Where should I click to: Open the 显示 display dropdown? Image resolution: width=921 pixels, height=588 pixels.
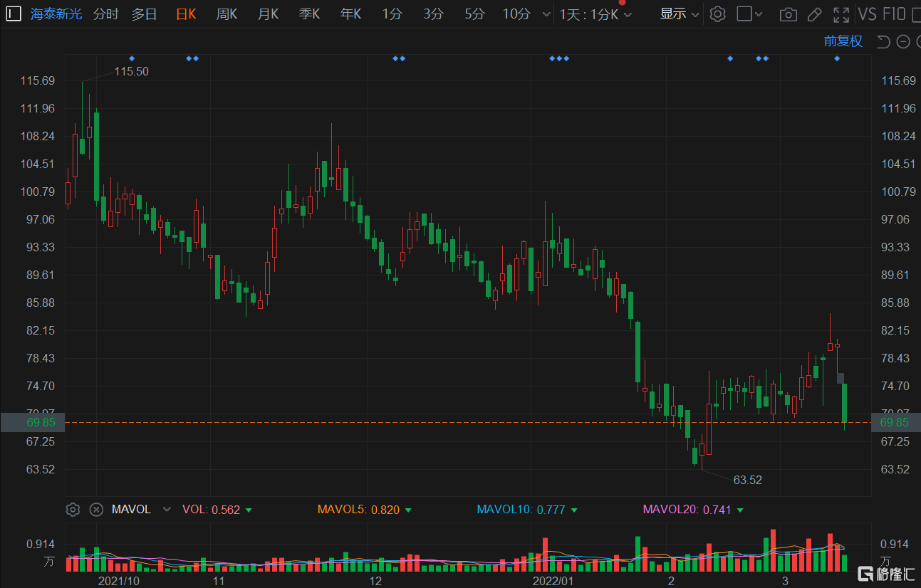tap(678, 14)
